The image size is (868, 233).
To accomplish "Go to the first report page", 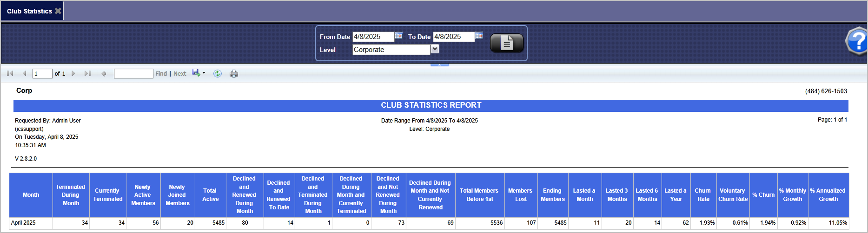I will tap(10, 73).
